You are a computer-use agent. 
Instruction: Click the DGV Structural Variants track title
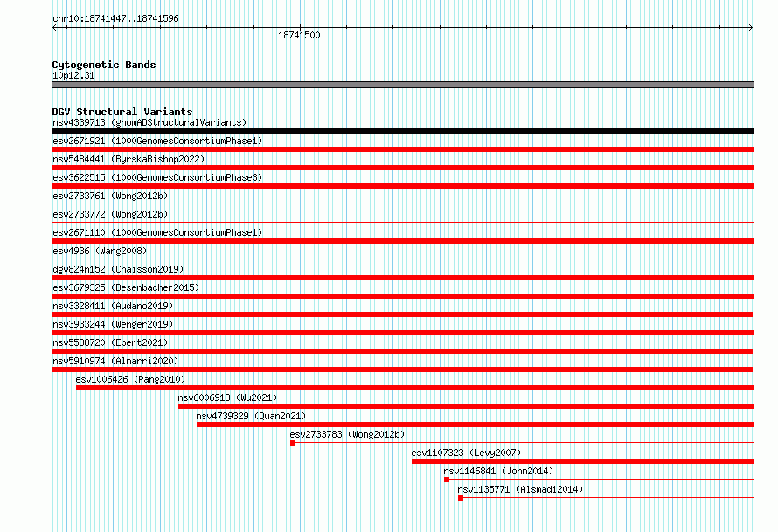[x=122, y=112]
